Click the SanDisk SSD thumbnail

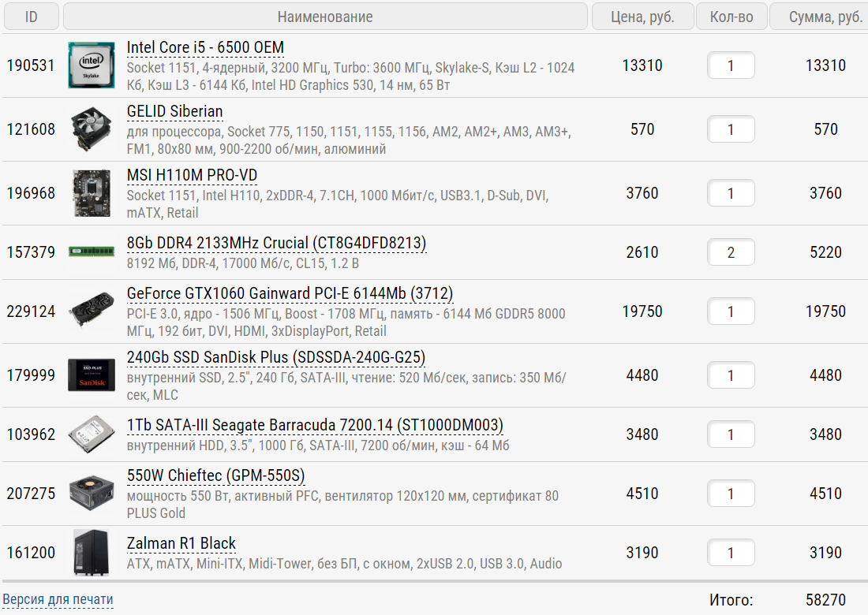pyautogui.click(x=92, y=375)
